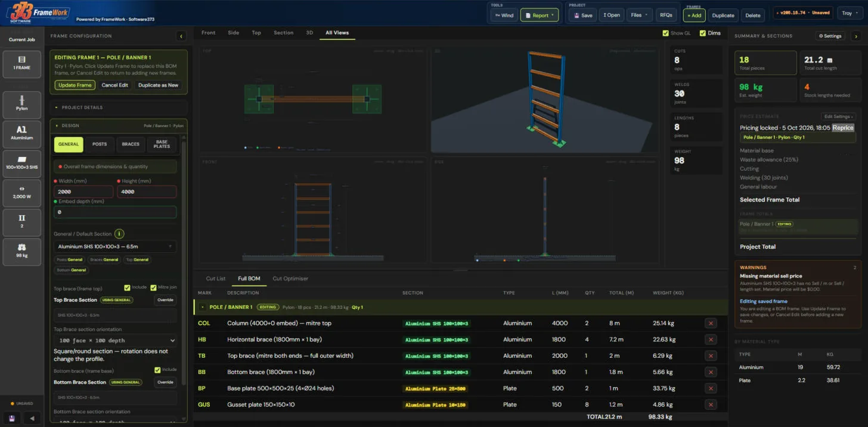Viewport: 868px width, 427px height.
Task: Select the Posts design tab
Action: click(x=100, y=144)
